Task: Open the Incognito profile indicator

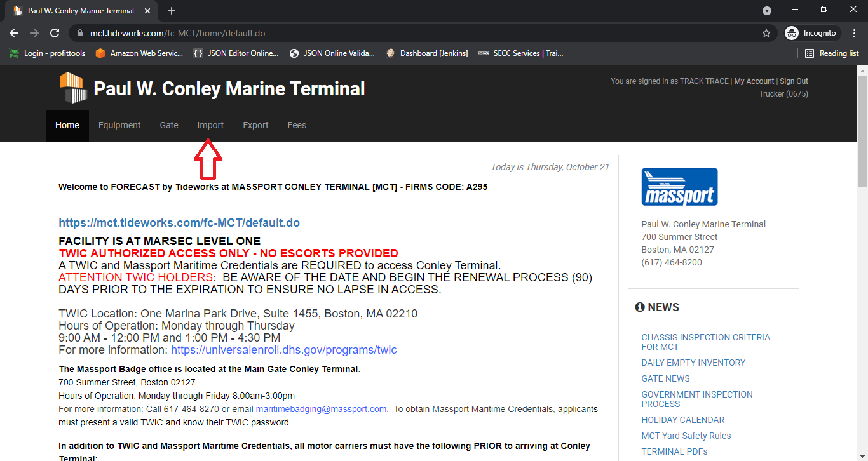Action: (x=813, y=33)
